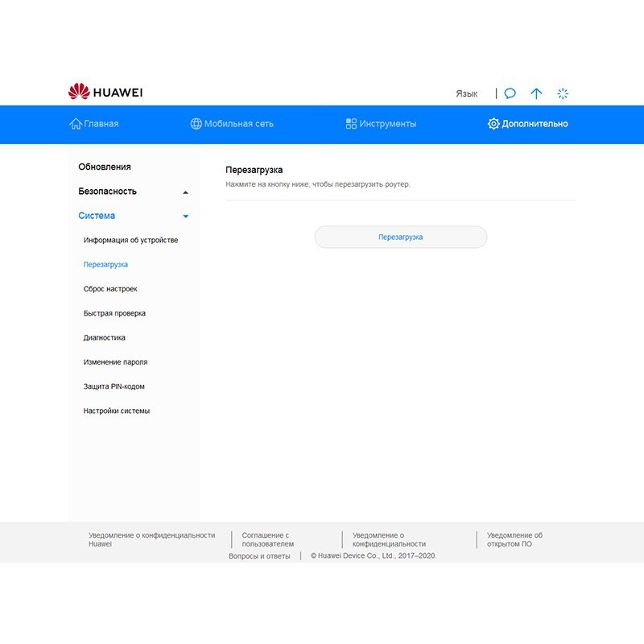The height and width of the screenshot is (644, 644).
Task: Open the Язык language selector
Action: (x=466, y=93)
